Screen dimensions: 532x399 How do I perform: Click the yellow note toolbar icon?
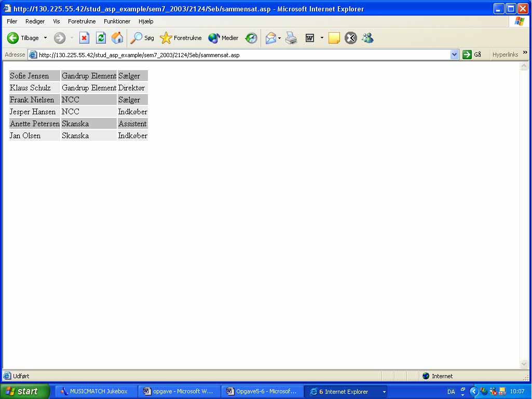coord(334,38)
